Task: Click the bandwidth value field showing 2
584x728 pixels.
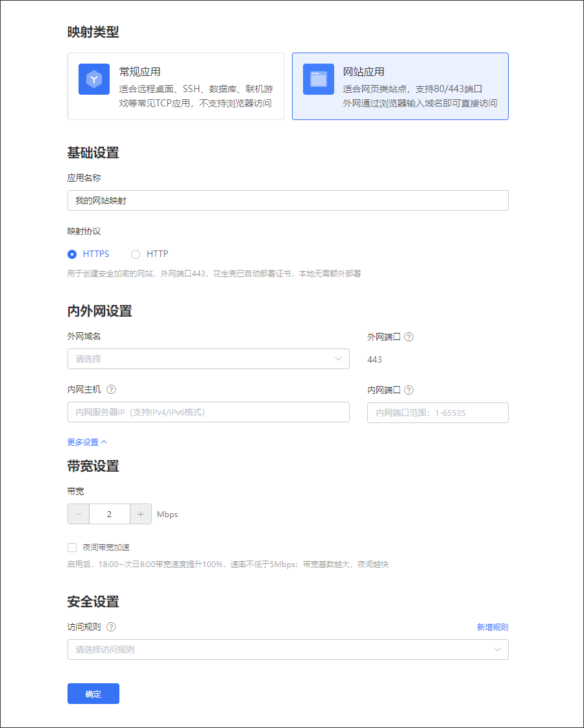Action: point(110,514)
